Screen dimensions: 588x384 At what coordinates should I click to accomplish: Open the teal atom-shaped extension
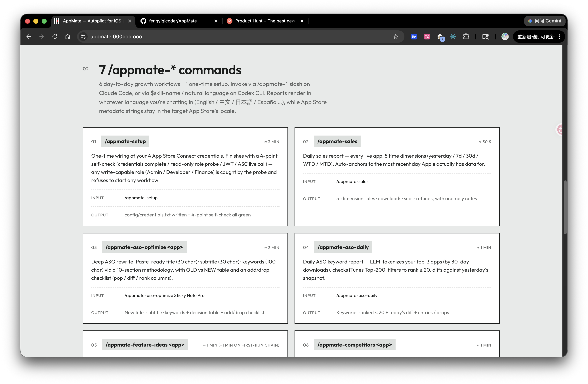tap(453, 37)
